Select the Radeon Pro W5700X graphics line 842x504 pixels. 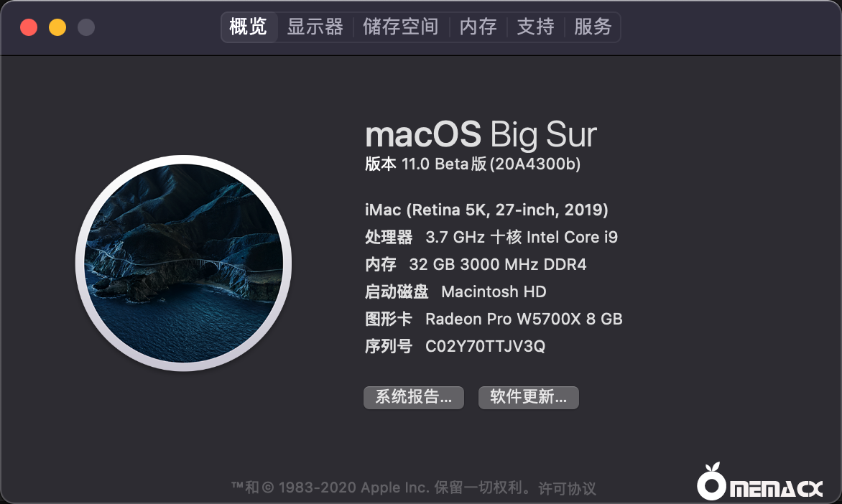coord(494,319)
